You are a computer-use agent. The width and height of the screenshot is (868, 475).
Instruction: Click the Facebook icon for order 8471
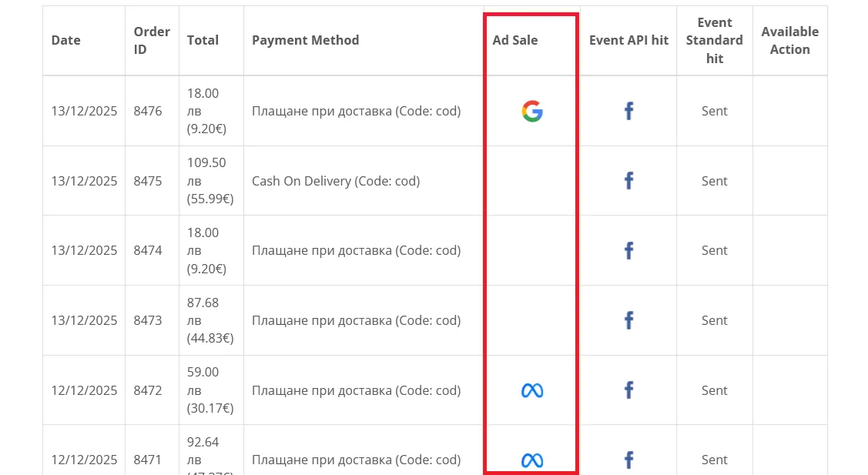pos(628,460)
